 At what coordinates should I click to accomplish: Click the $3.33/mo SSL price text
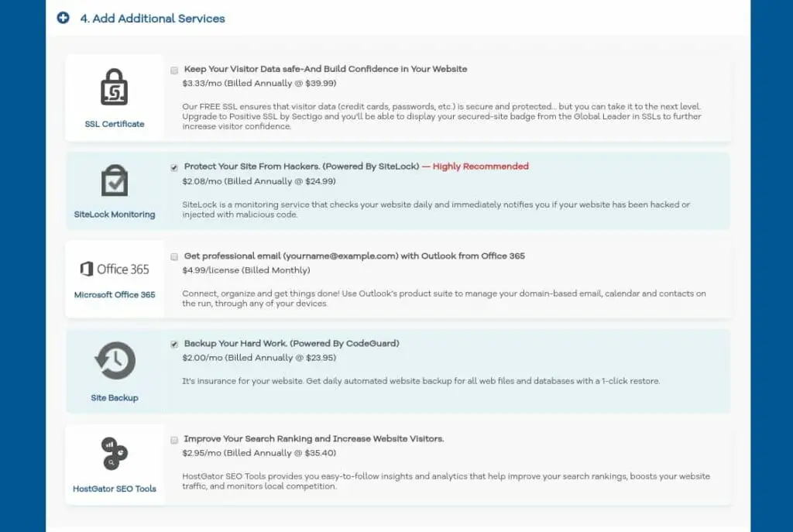click(259, 84)
